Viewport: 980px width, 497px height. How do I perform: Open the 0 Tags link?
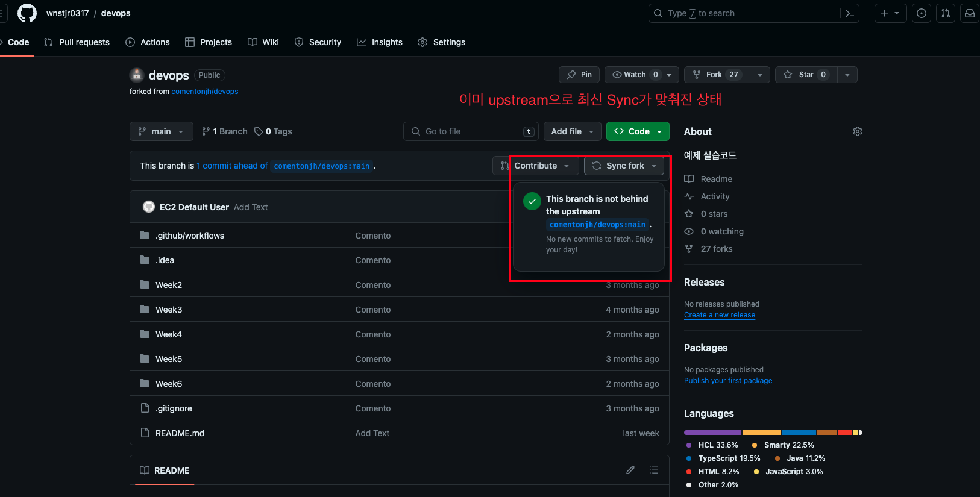coord(273,131)
